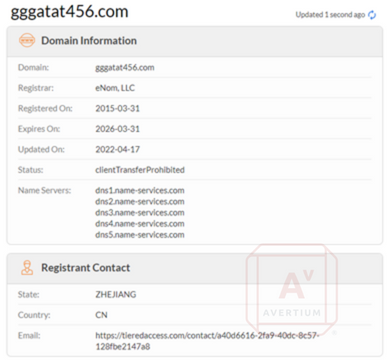
Task: Click the Registrant Contact person icon
Action: tap(27, 268)
